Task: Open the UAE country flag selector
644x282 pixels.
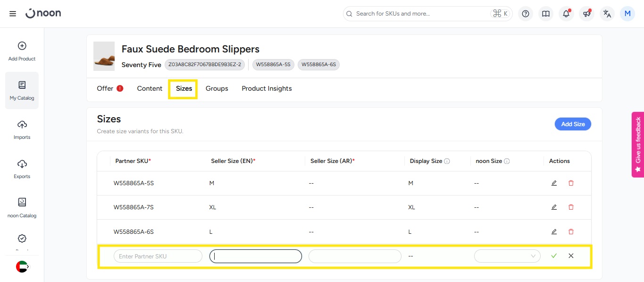Action: coord(22,267)
